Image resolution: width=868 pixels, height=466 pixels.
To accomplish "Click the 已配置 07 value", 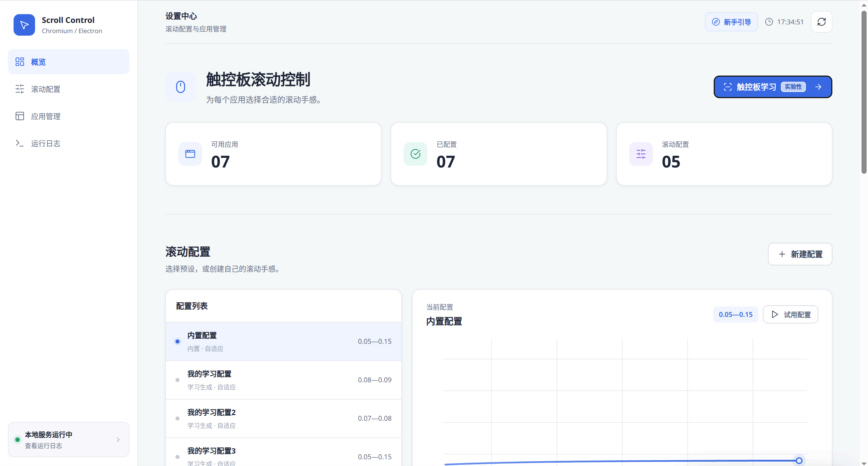I will click(446, 162).
